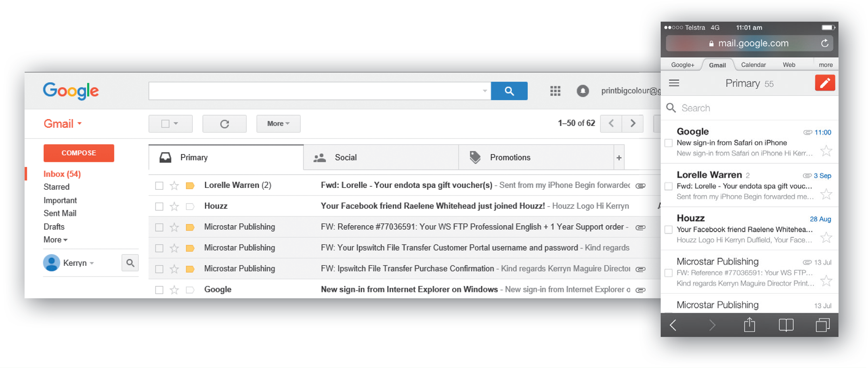Viewport: 868px width, 368px height.
Task: Open the Web tab in mobile header
Action: click(789, 65)
